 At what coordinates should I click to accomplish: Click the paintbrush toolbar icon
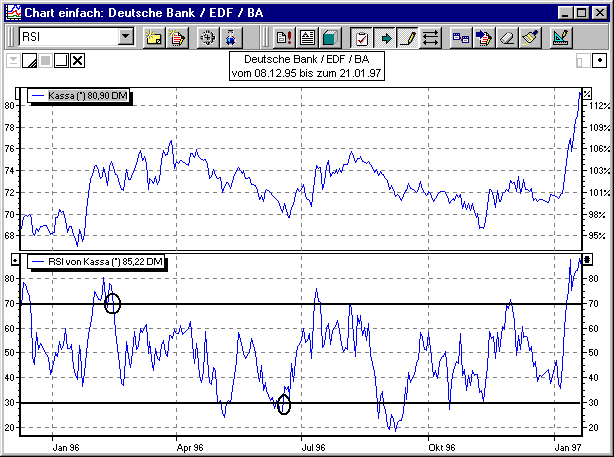pos(530,38)
